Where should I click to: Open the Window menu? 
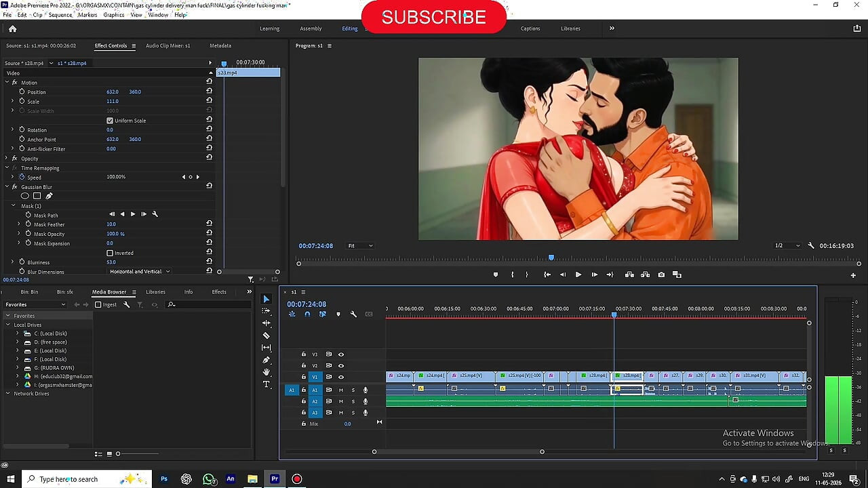coord(158,14)
